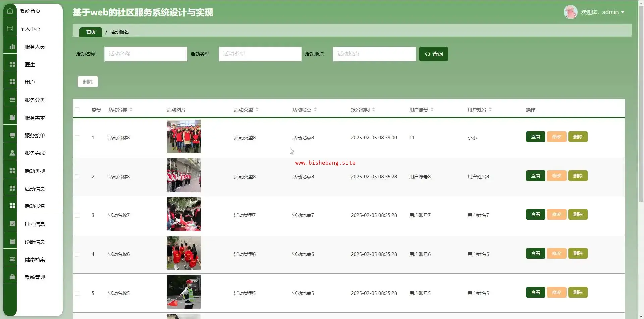The image size is (644, 319).
Task: Click the 首页 breadcrumb link
Action: click(x=91, y=32)
